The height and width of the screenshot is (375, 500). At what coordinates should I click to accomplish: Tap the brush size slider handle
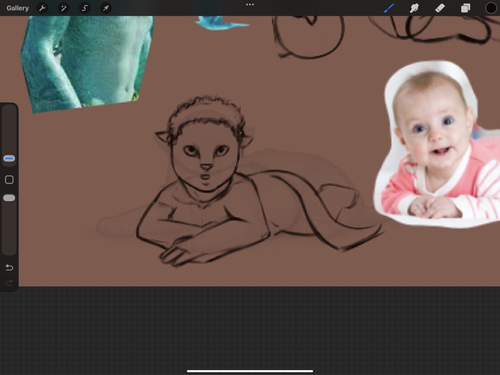(9, 159)
